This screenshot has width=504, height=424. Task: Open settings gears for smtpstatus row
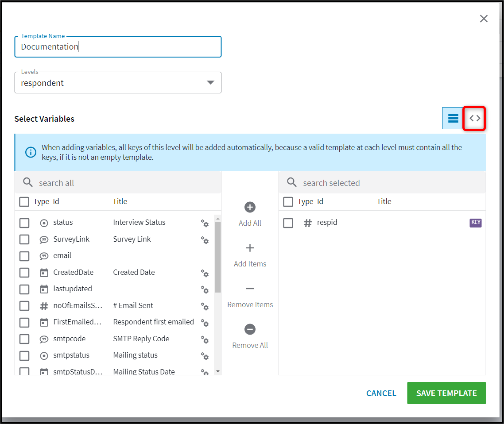pyautogui.click(x=205, y=356)
